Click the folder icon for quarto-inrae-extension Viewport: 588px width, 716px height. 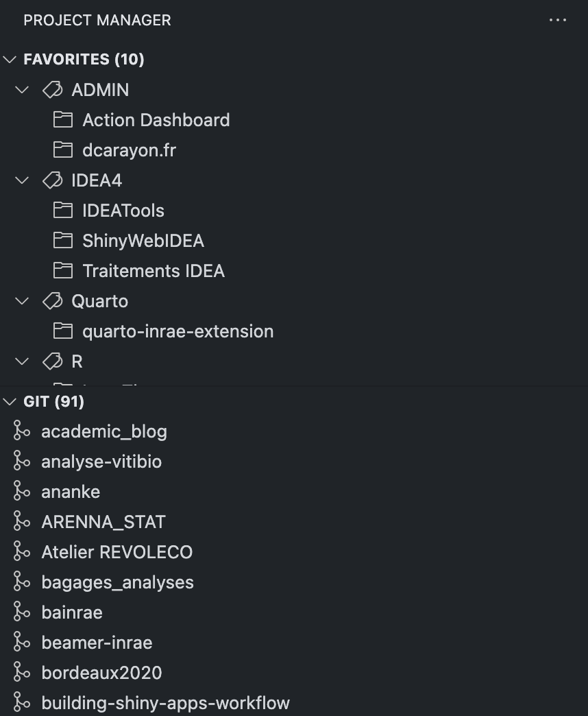pos(63,331)
